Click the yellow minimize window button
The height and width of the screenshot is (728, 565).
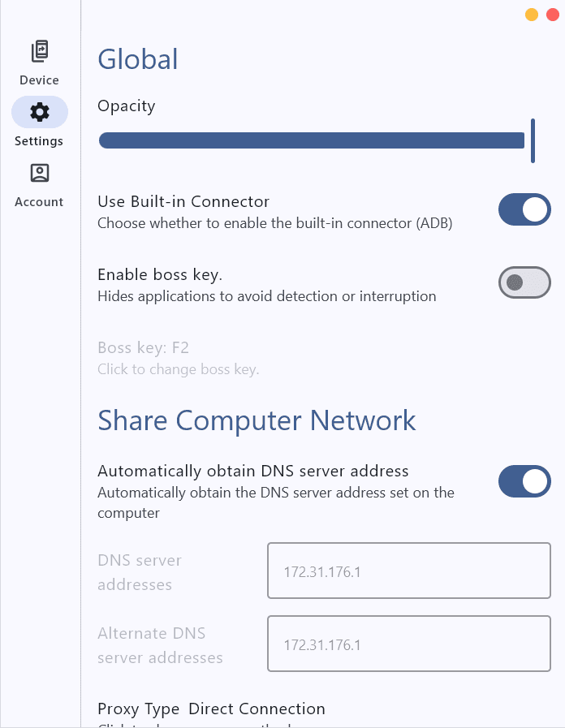click(532, 15)
